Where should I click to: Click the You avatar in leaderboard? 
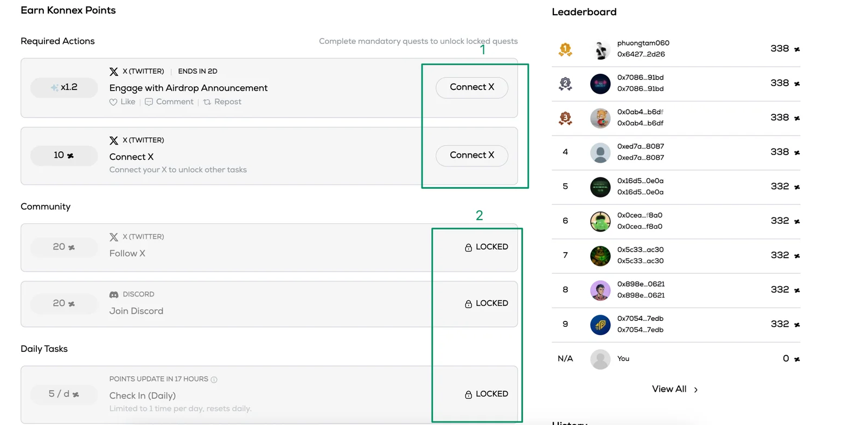pos(601,359)
